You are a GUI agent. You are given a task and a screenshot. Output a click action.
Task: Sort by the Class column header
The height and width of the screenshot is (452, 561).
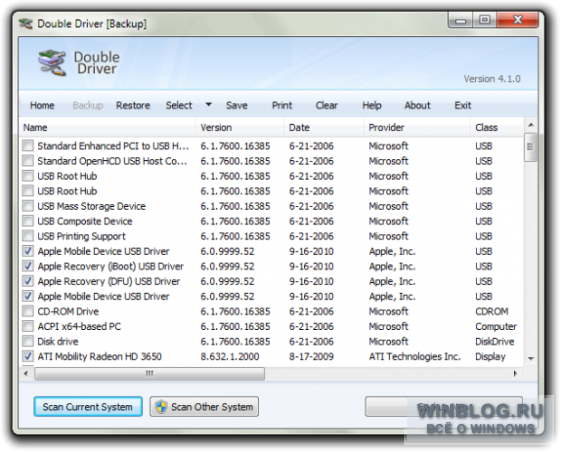(497, 127)
